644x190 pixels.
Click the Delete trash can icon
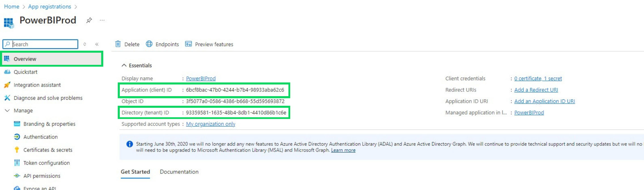[118, 44]
